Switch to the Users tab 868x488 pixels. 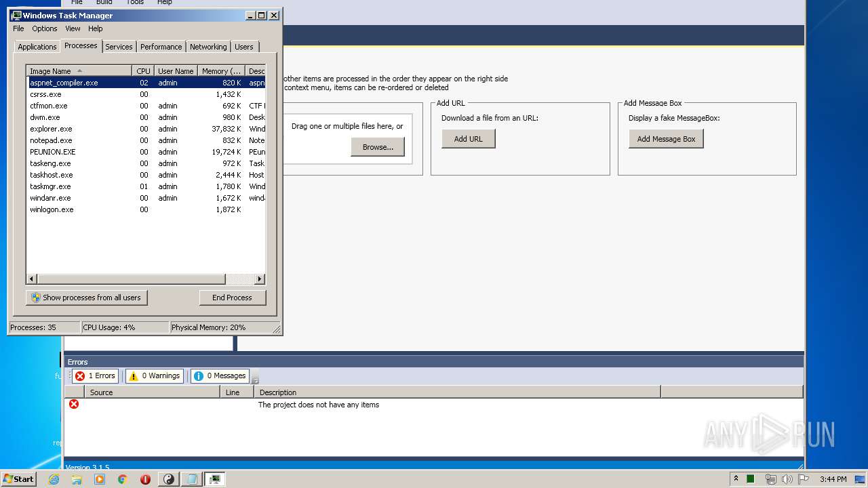244,47
